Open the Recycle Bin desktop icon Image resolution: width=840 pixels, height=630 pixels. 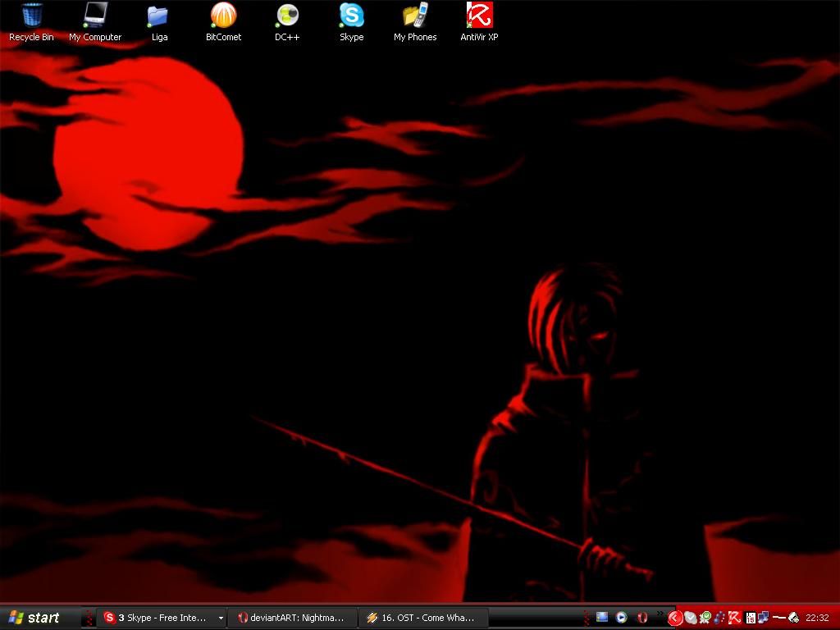tap(32, 21)
